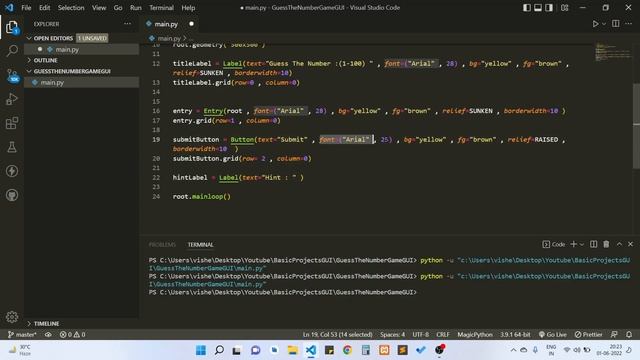Screen dimensions: 640x360
Task: Open the Selection menu
Action: pyautogui.click(x=71, y=8)
